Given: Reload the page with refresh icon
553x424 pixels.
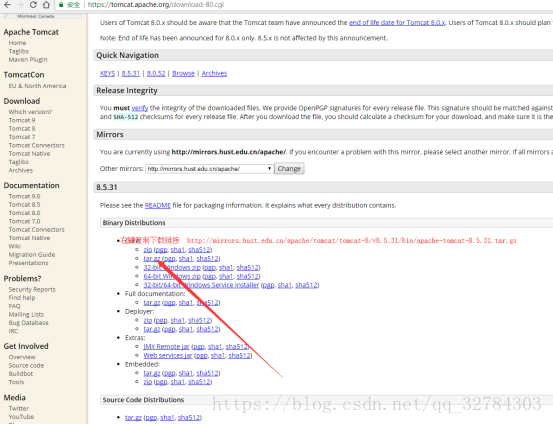Looking at the screenshot, I should (x=33, y=5).
